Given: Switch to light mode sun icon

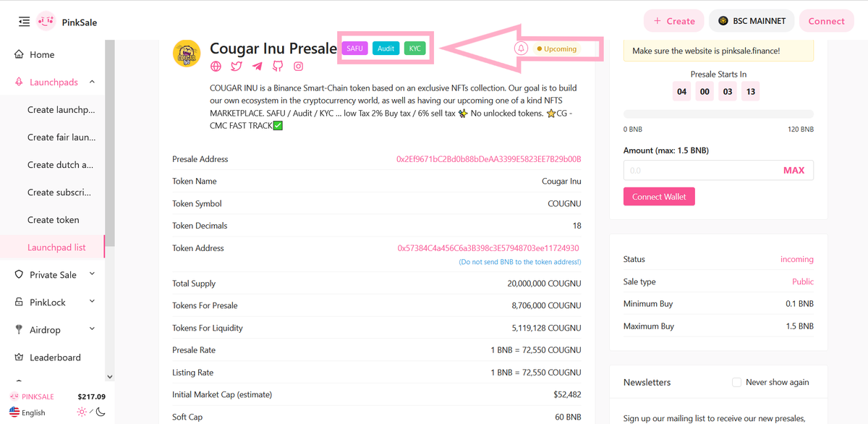Looking at the screenshot, I should coord(82,412).
